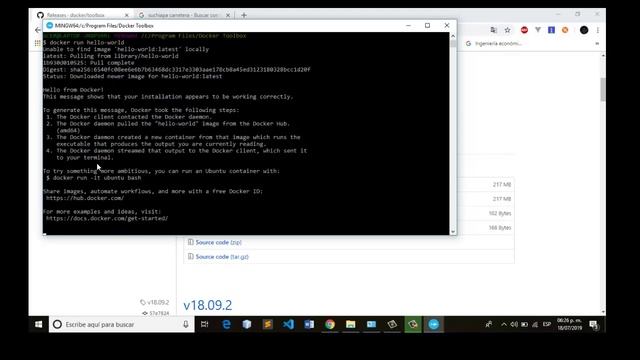Download Source code (zip)

click(x=218, y=242)
